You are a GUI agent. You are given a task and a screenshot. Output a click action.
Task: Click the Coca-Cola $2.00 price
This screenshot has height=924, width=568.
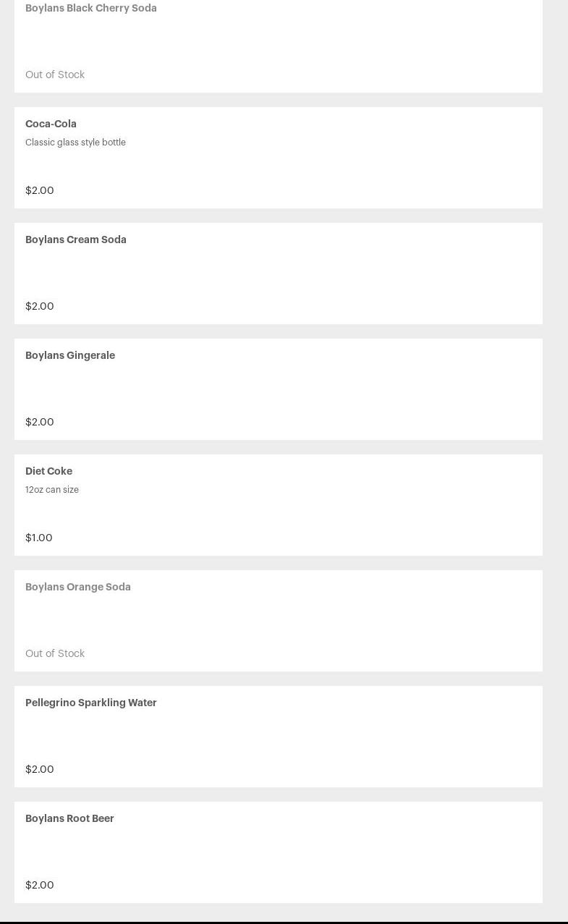tap(40, 190)
